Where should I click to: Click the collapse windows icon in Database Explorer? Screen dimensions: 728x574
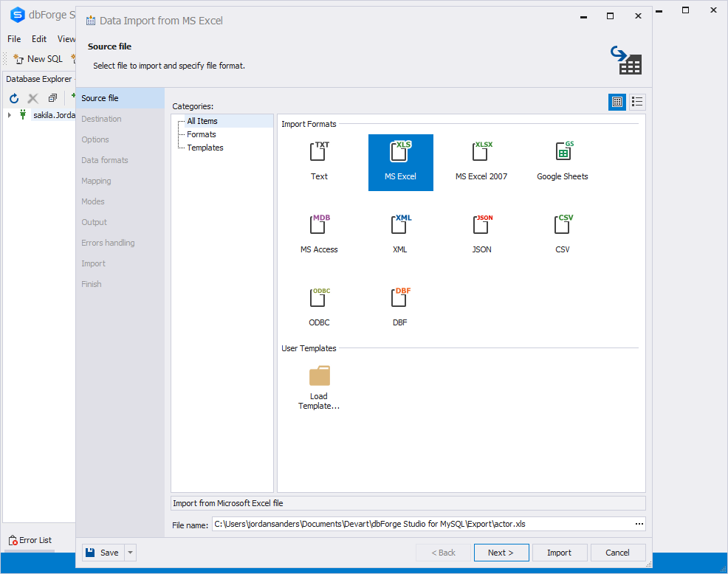point(52,98)
